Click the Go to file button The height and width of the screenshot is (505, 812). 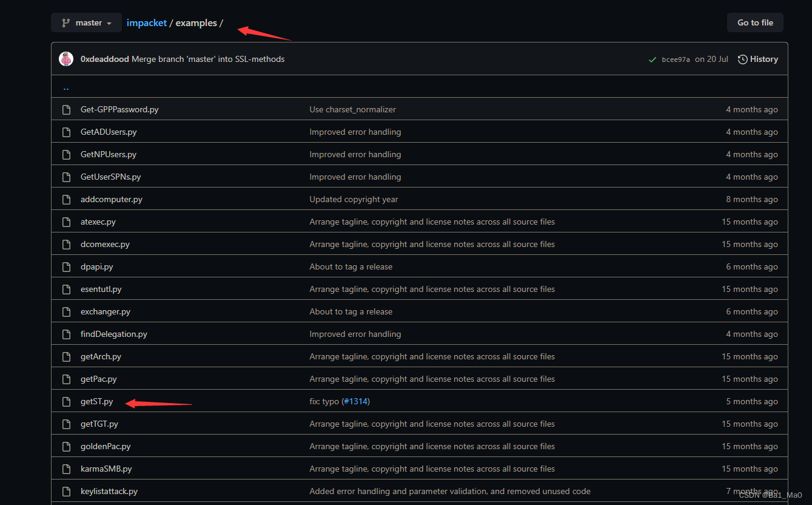(x=755, y=22)
